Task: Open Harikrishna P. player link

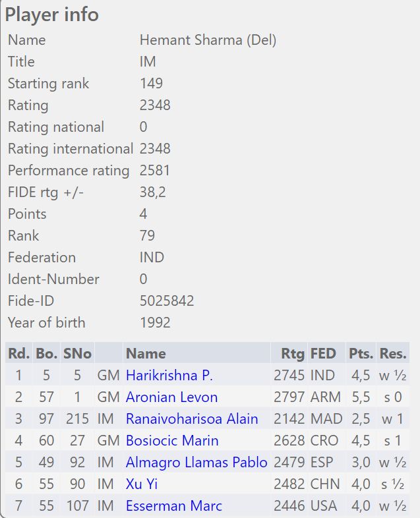Action: click(x=169, y=375)
